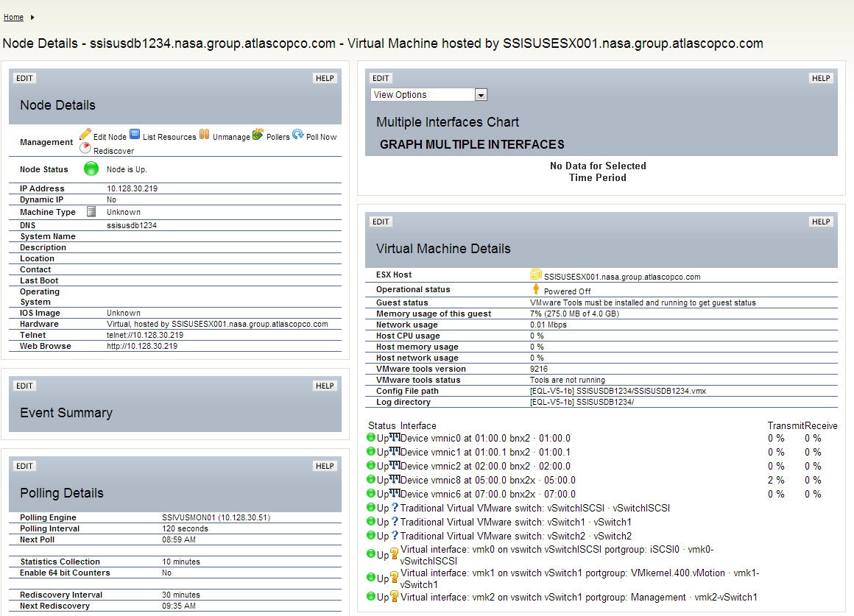Click vmk2 Management portgroup interface entry

pyautogui.click(x=579, y=598)
